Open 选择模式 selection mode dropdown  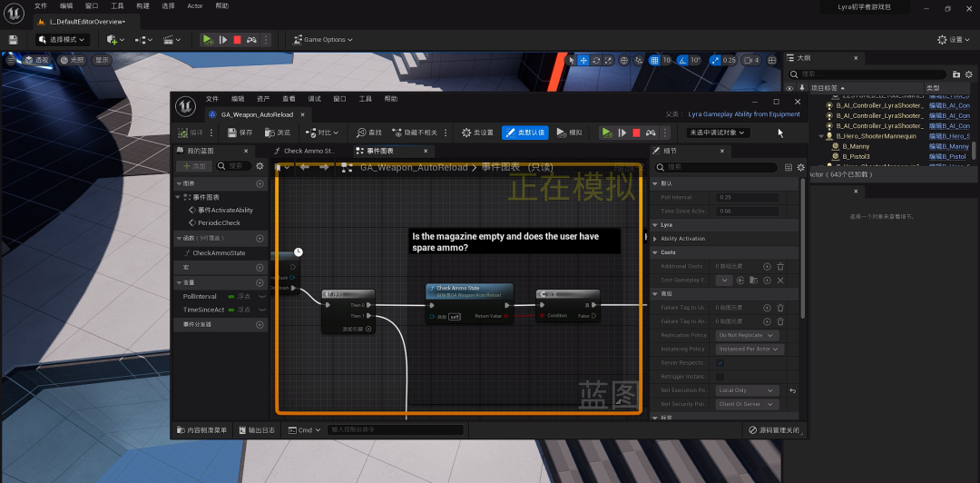click(x=63, y=39)
